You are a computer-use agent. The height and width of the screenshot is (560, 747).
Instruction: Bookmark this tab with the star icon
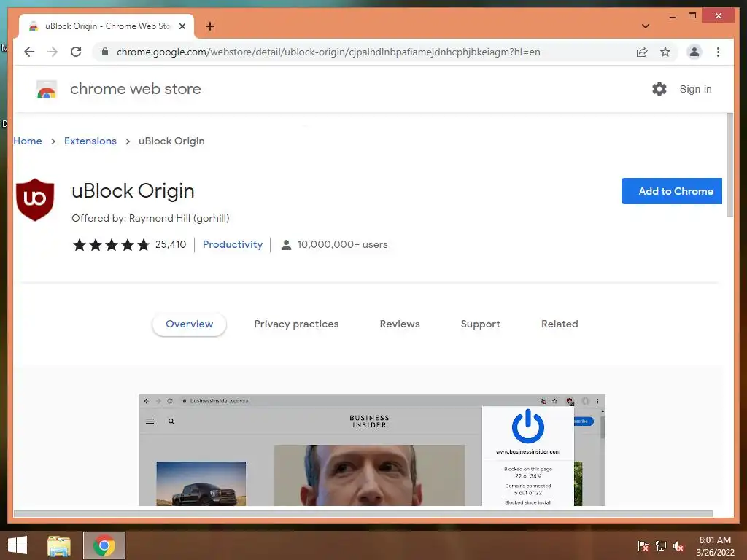pos(665,52)
